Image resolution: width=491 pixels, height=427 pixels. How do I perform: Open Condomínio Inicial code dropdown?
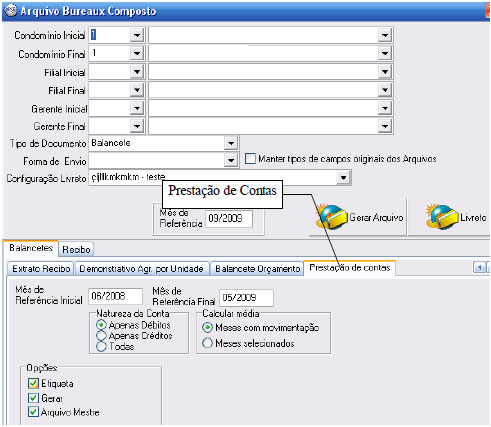click(x=137, y=35)
